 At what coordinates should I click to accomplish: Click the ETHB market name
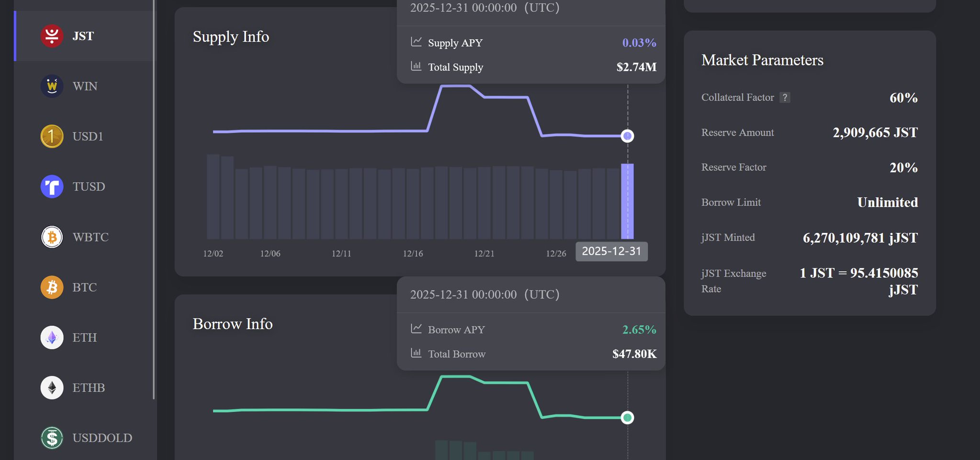89,388
